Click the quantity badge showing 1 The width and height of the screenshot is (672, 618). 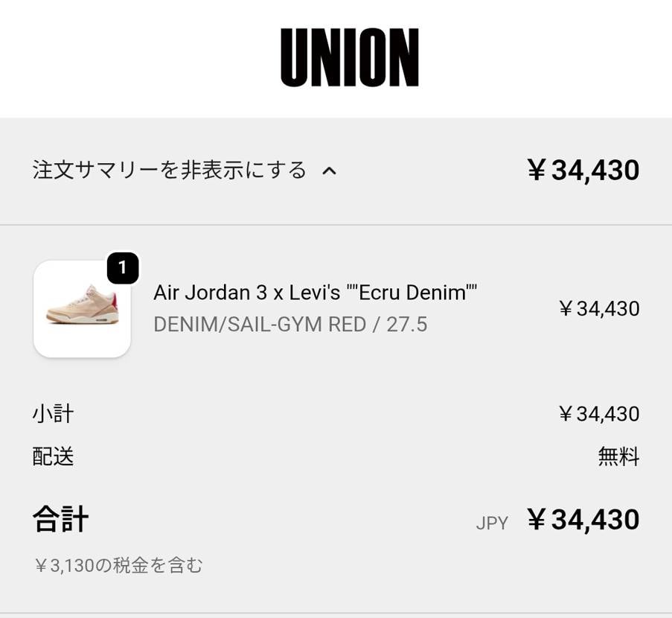pos(123,270)
